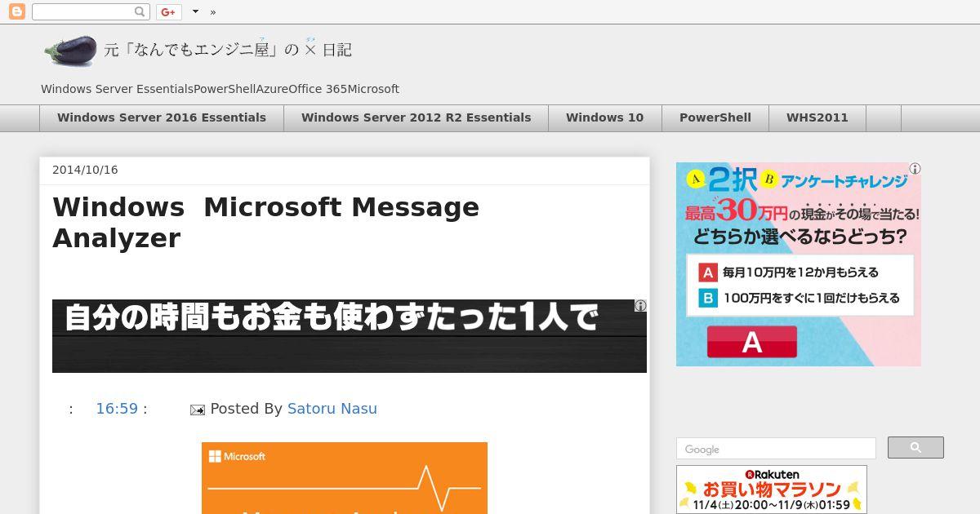Viewport: 980px width, 514px height.
Task: Click the Google search magnifier button
Action: [915, 448]
